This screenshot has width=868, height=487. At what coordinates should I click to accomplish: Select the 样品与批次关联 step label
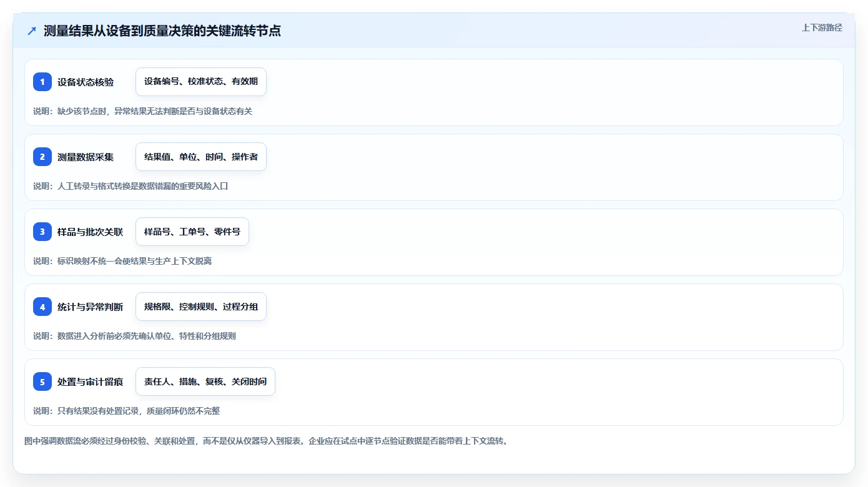(90, 232)
